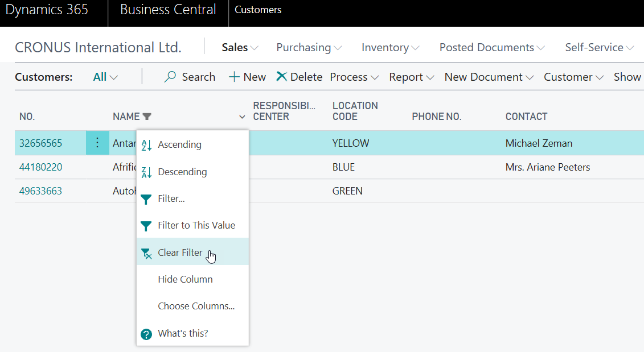Select Filter to This Value
The width and height of the screenshot is (644, 352).
(192, 225)
